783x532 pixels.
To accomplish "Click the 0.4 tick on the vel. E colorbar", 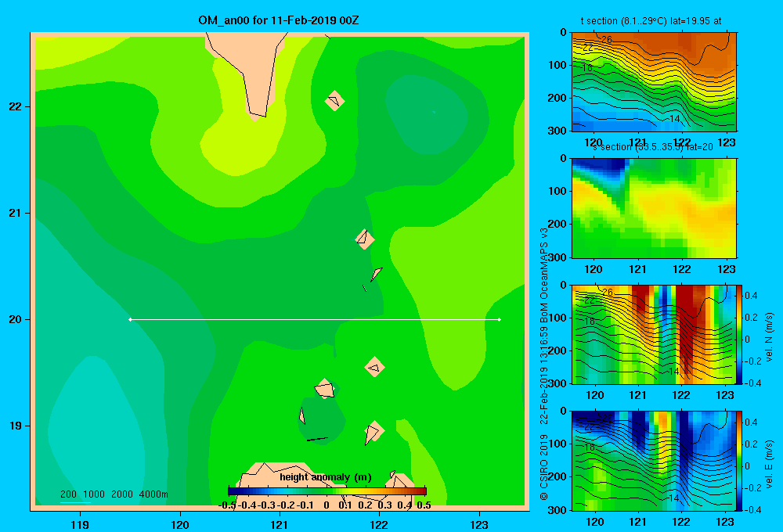I will point(751,422).
